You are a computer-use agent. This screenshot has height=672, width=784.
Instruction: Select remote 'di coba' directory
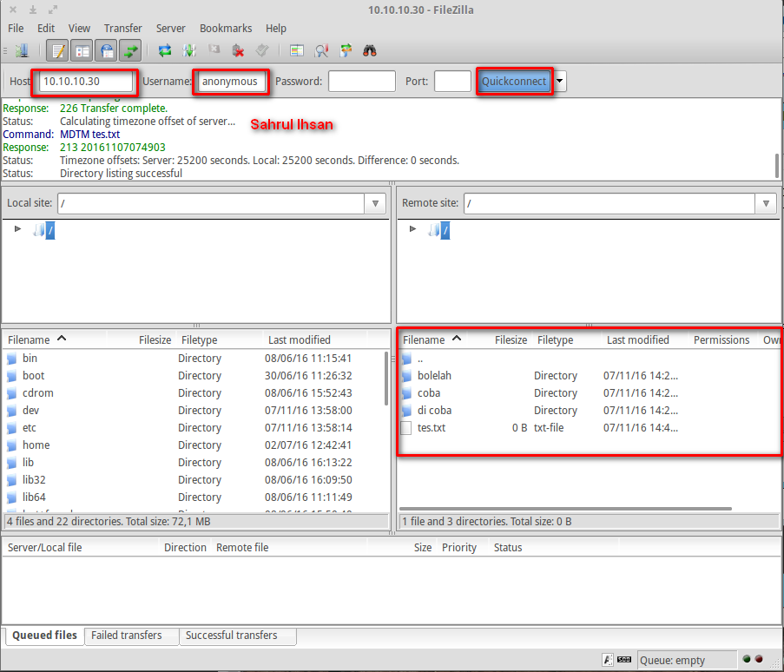(589, 411)
